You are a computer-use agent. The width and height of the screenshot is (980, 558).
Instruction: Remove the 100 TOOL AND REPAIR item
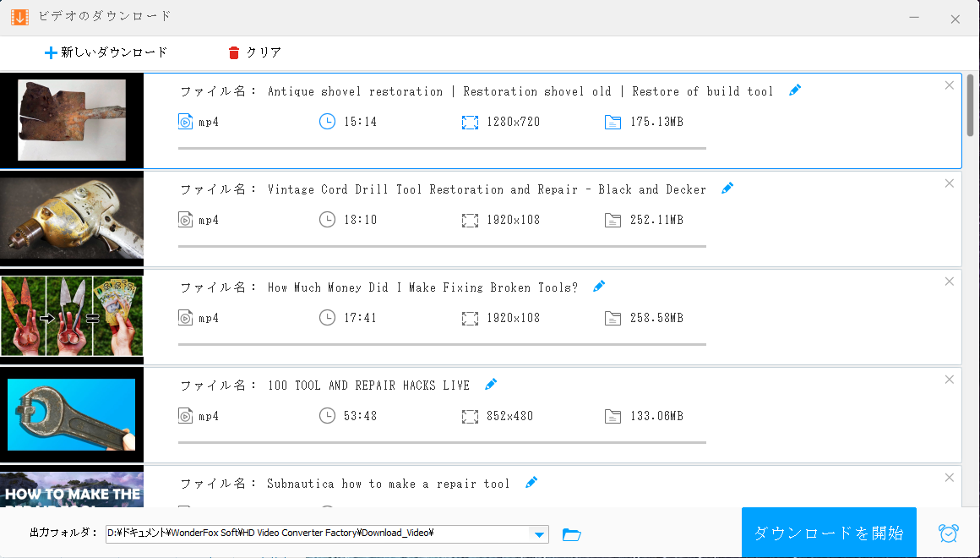tap(949, 380)
